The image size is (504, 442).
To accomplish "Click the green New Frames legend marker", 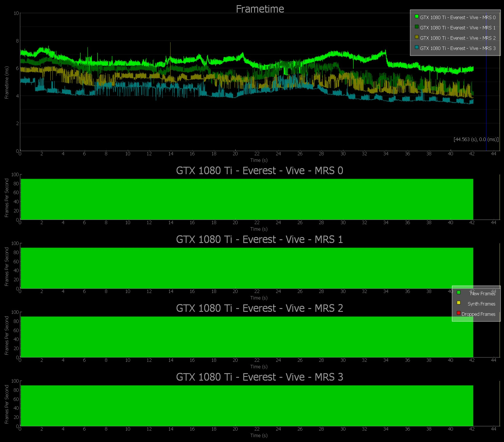I will 458,292.
